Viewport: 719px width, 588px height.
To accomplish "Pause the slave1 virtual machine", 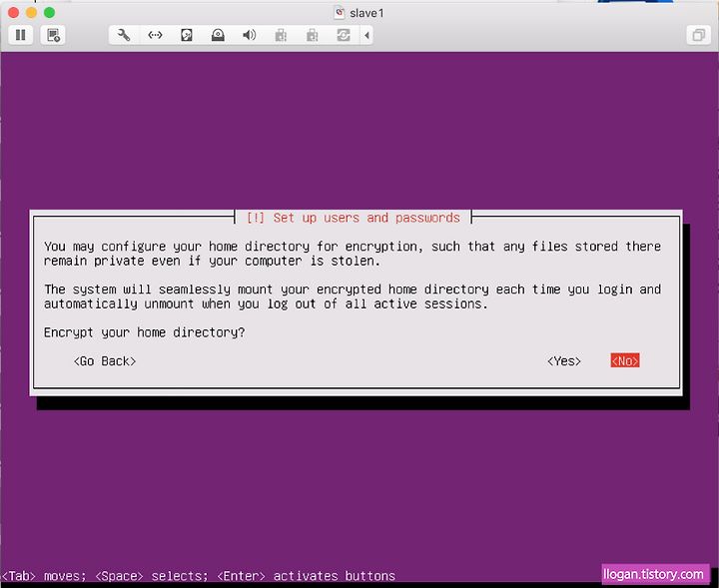I will tap(21, 35).
